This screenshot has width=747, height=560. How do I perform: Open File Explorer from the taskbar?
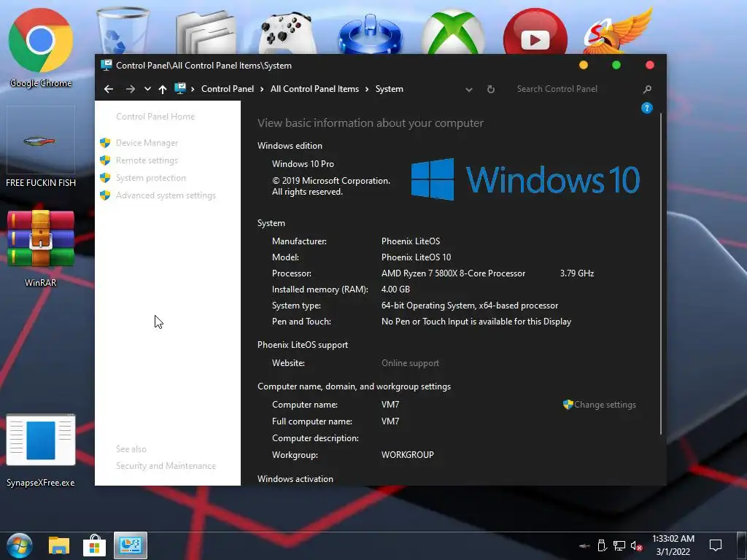coord(59,545)
